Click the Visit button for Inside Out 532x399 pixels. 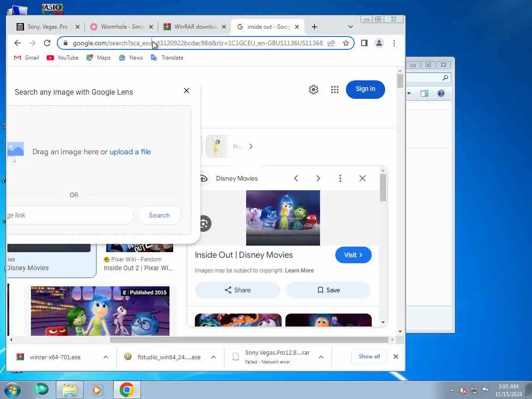353,255
